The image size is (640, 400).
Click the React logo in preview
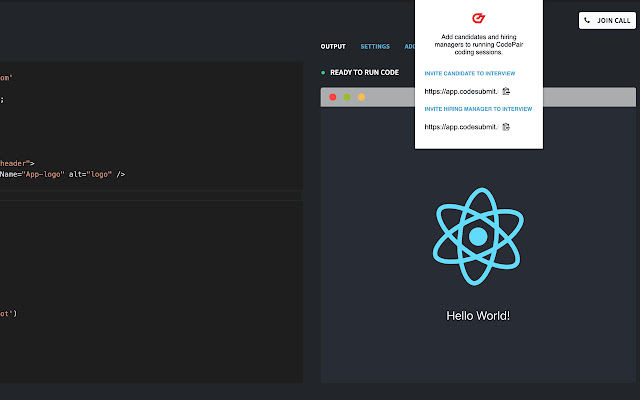478,237
